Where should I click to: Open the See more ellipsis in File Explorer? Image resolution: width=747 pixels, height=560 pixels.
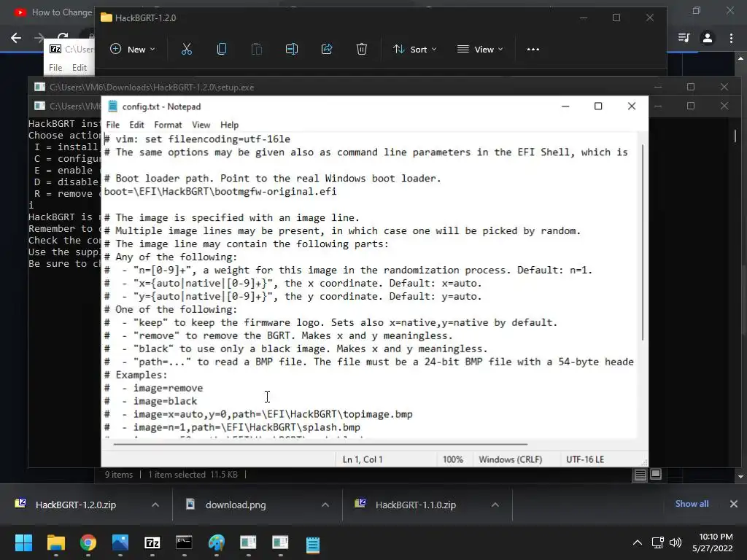[533, 49]
